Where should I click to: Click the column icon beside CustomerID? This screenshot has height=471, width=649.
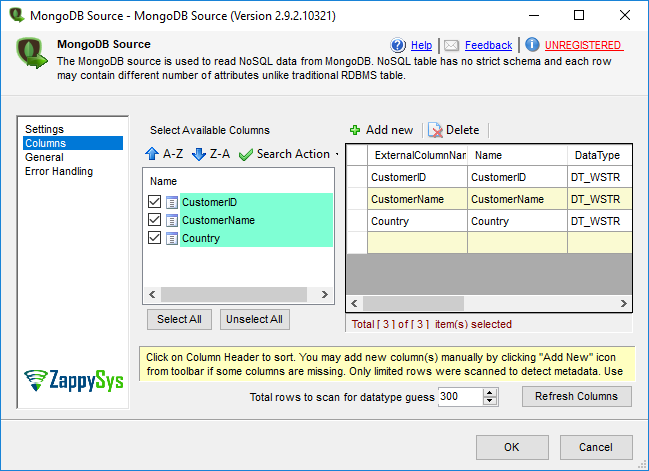[x=172, y=202]
